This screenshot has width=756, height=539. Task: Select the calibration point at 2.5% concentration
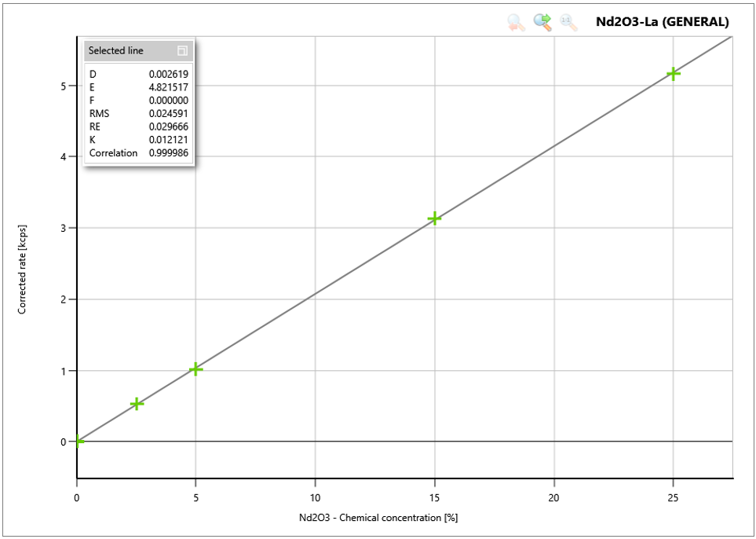pyautogui.click(x=137, y=403)
